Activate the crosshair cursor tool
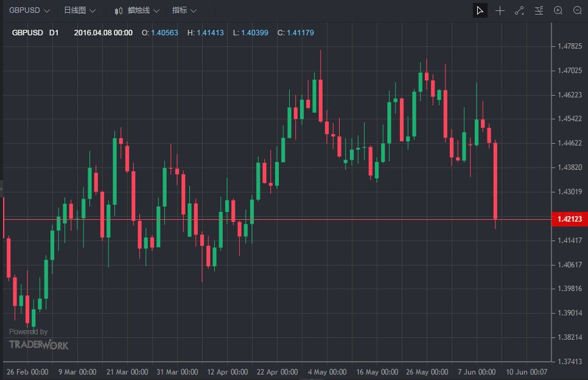The width and height of the screenshot is (588, 380). click(x=500, y=10)
